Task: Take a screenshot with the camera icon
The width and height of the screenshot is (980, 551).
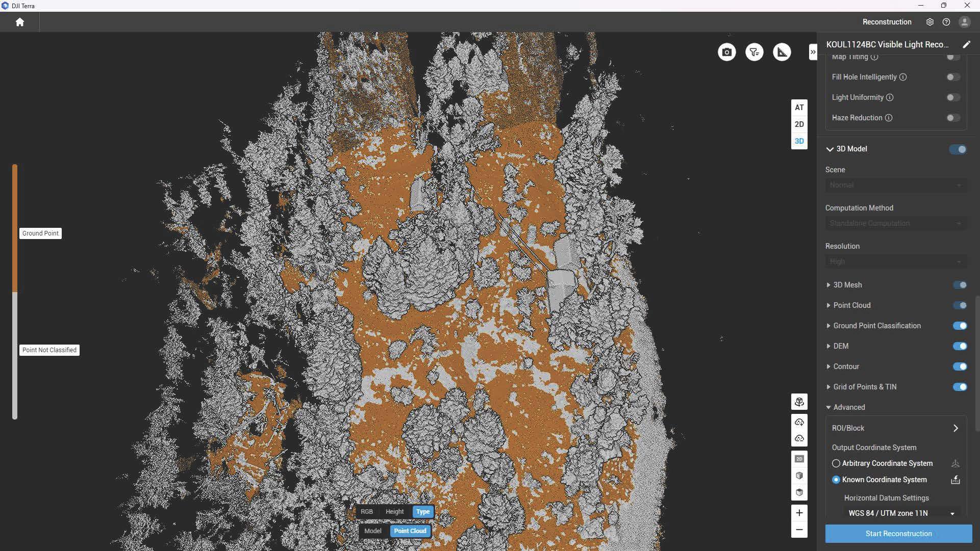Action: 726,52
